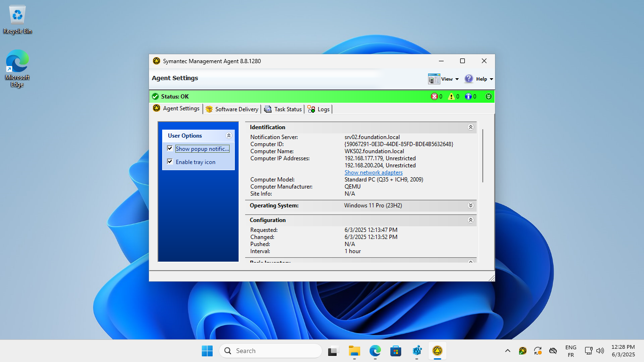
Task: Click the Symantec icon in the title bar
Action: tap(157, 61)
